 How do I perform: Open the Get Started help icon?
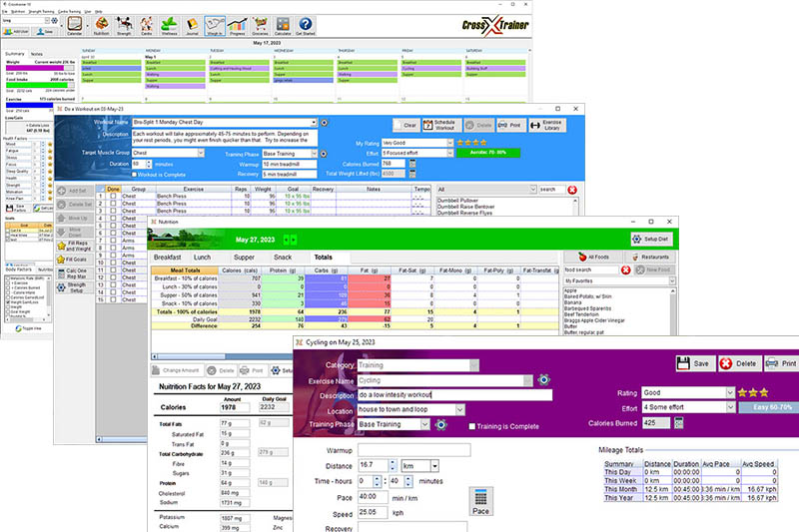coord(306,26)
